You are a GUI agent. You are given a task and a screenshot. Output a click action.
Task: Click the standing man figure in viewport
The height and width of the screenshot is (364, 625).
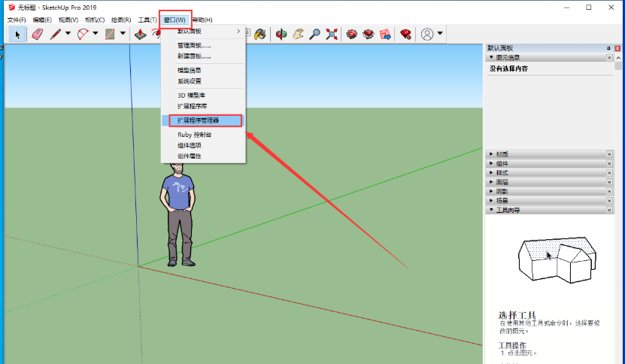[x=177, y=214]
